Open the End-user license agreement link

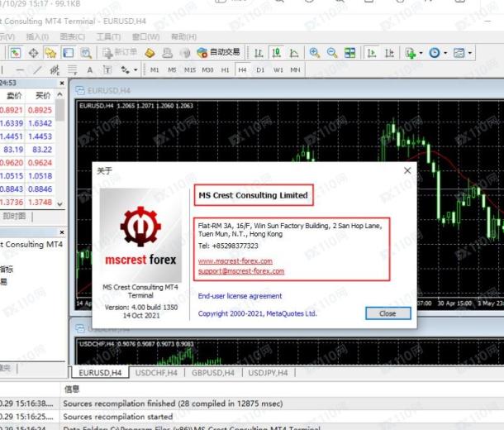(x=240, y=296)
